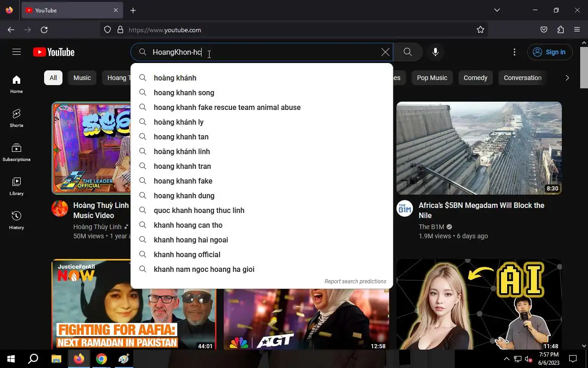
Task: Open the Save to Pocket icon
Action: pyautogui.click(x=544, y=30)
